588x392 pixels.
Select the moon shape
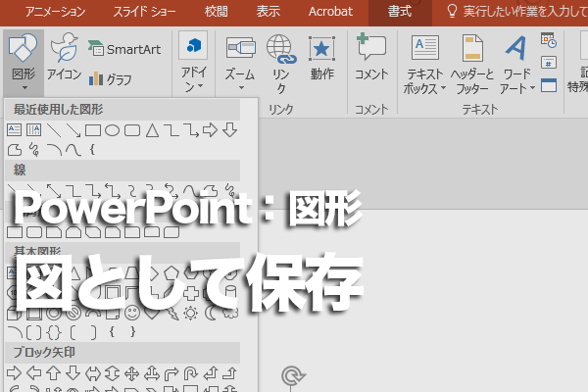[x=211, y=313]
